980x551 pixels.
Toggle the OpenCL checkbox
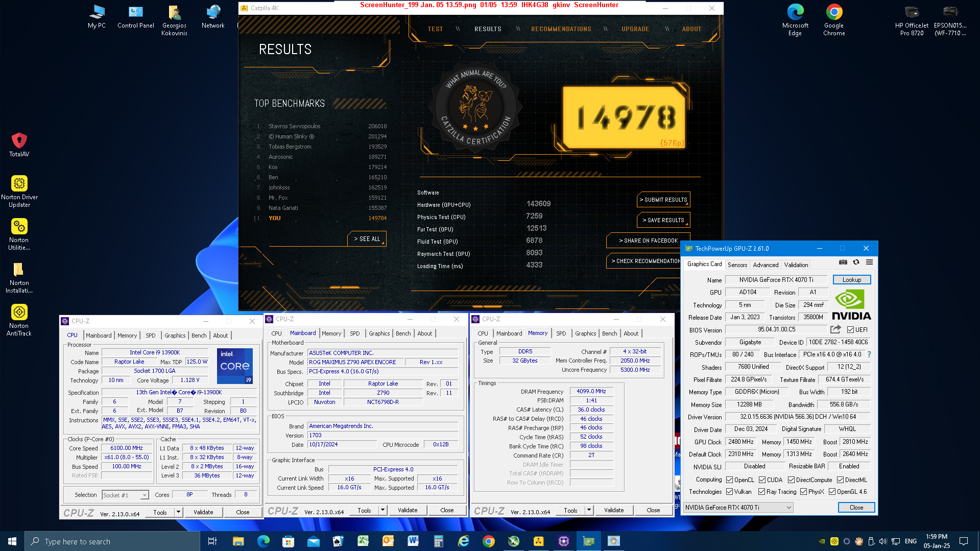[730, 480]
